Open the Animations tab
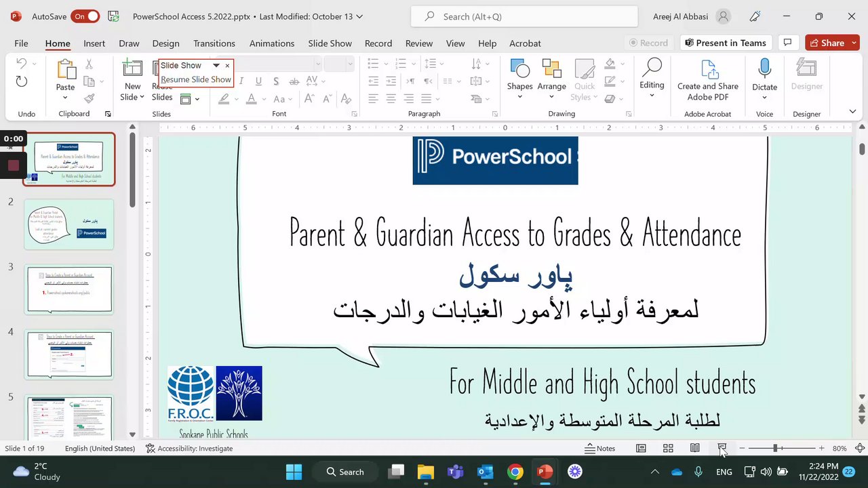 (x=272, y=43)
